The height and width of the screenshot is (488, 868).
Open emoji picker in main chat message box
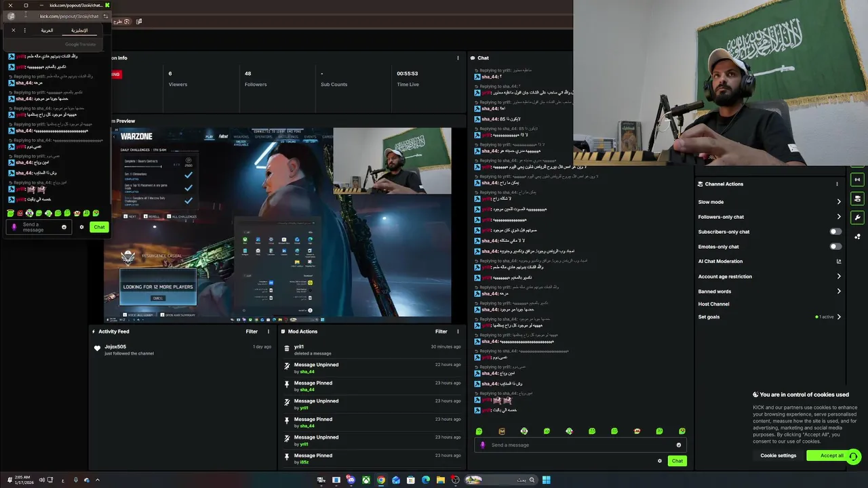(x=678, y=445)
